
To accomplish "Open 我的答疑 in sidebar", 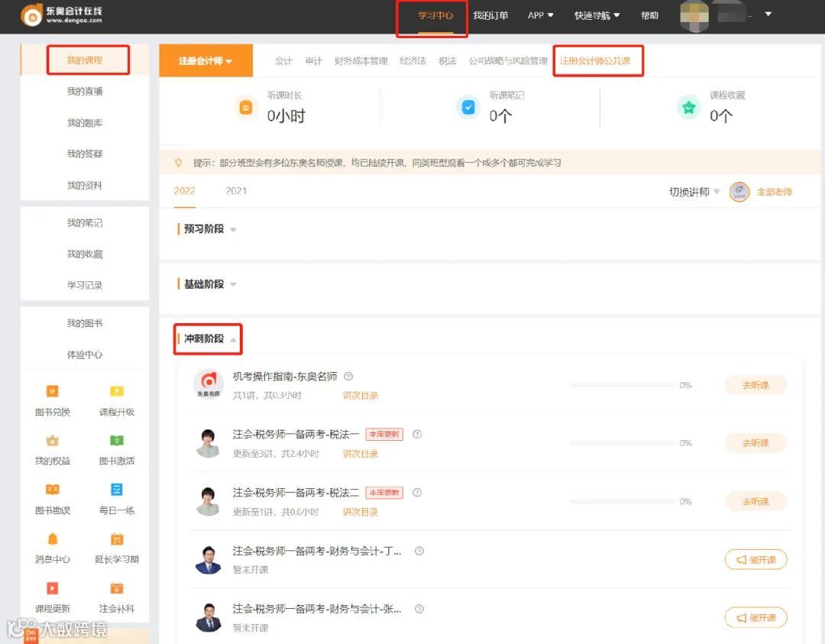I will 85,154.
